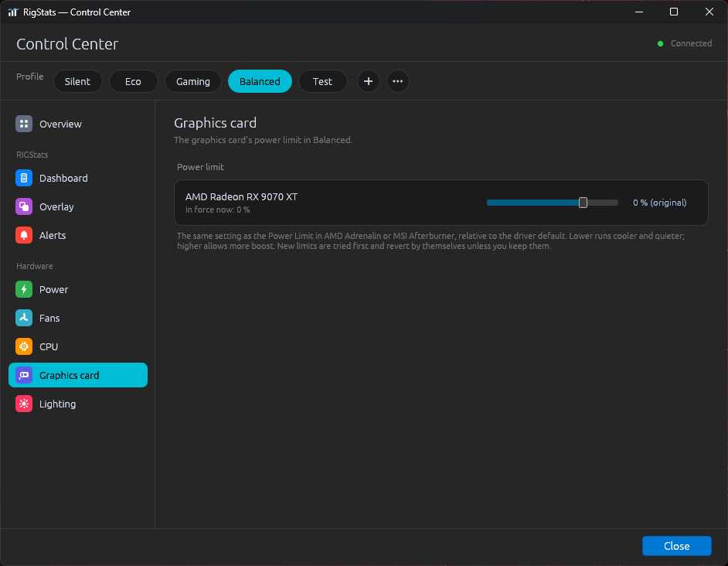Click the power limit slider thumb
This screenshot has height=566, width=728.
pos(583,203)
